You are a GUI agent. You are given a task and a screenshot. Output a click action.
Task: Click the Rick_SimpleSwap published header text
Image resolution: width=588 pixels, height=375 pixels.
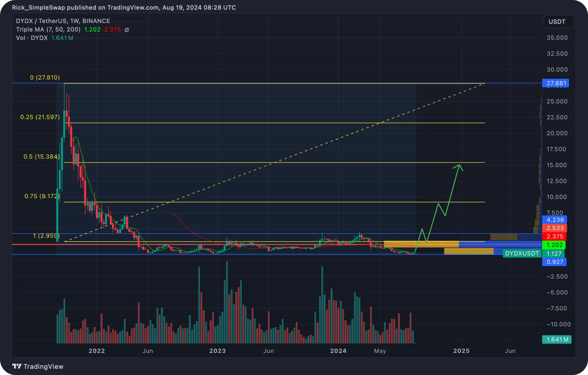(x=124, y=7)
